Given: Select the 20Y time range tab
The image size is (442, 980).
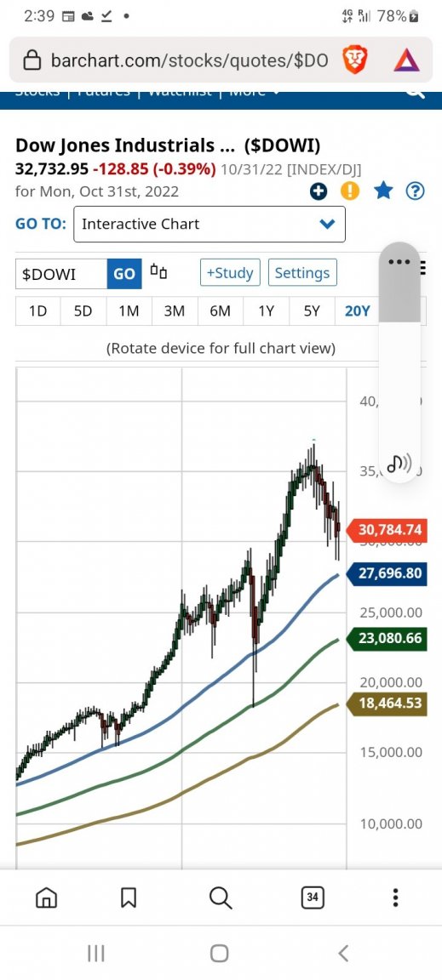Looking at the screenshot, I should (x=358, y=311).
